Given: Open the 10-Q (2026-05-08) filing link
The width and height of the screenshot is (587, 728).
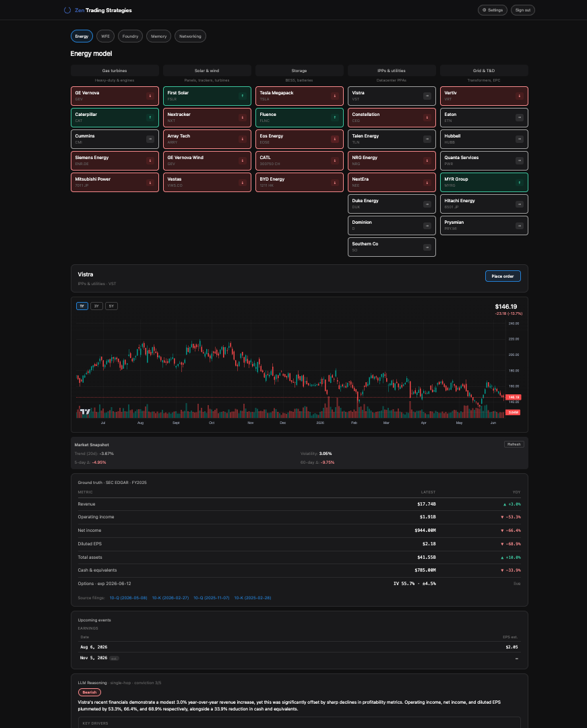Looking at the screenshot, I should [x=129, y=598].
